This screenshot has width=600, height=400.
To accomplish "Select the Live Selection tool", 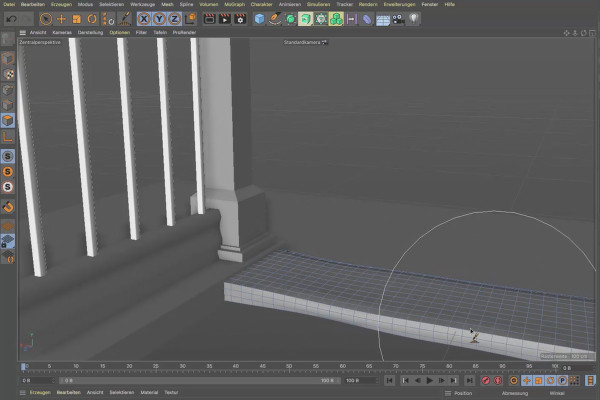I will (x=46, y=19).
